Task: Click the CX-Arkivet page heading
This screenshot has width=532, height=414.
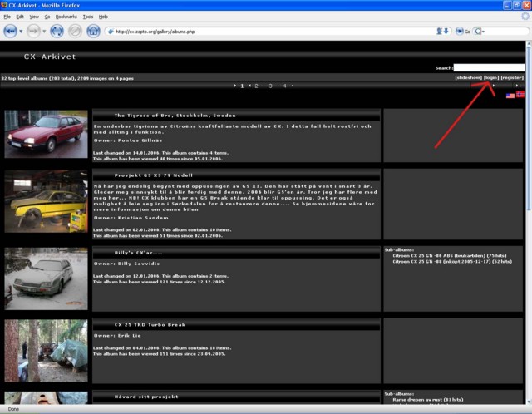Action: point(50,57)
